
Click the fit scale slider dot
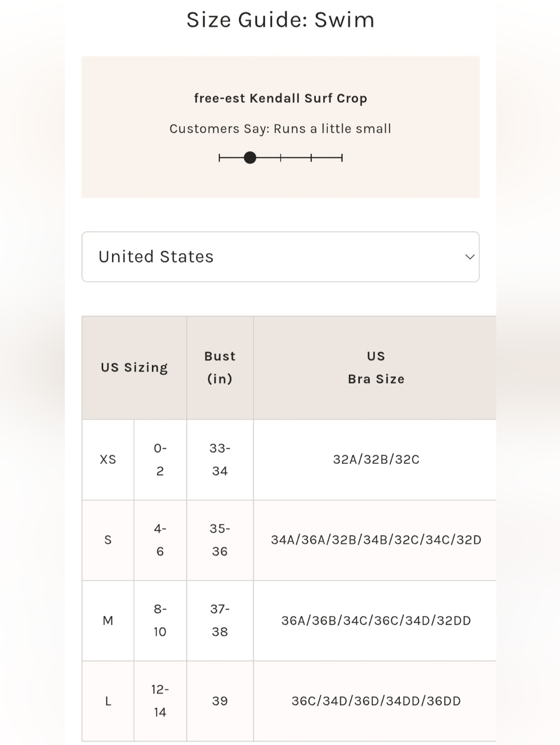coord(250,158)
